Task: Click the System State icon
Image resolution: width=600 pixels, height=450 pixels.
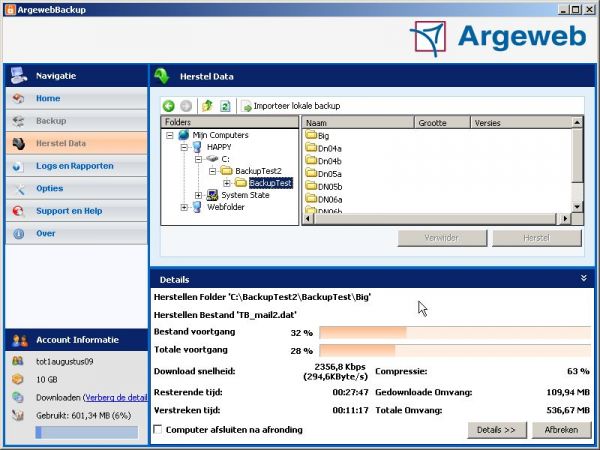Action: click(x=212, y=195)
